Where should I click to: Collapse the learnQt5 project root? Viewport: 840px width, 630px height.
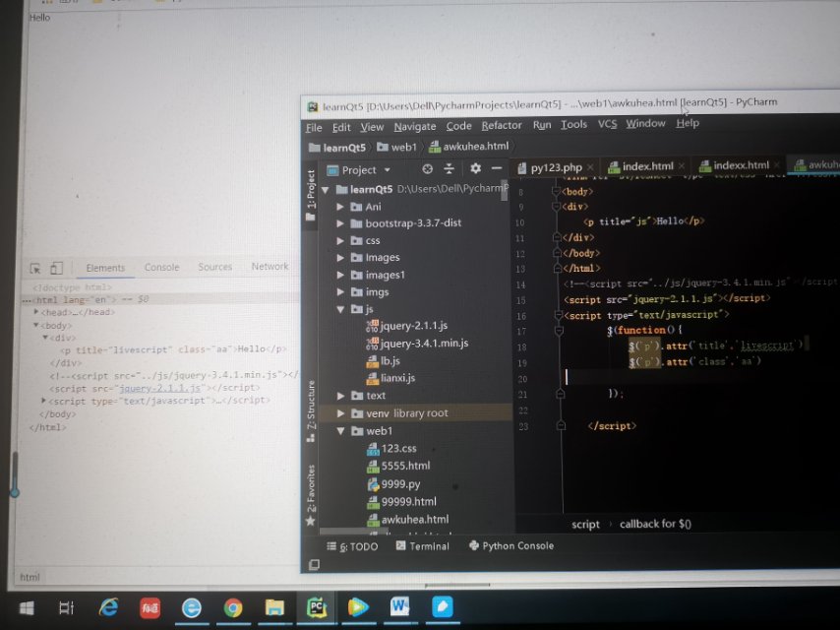click(x=326, y=190)
